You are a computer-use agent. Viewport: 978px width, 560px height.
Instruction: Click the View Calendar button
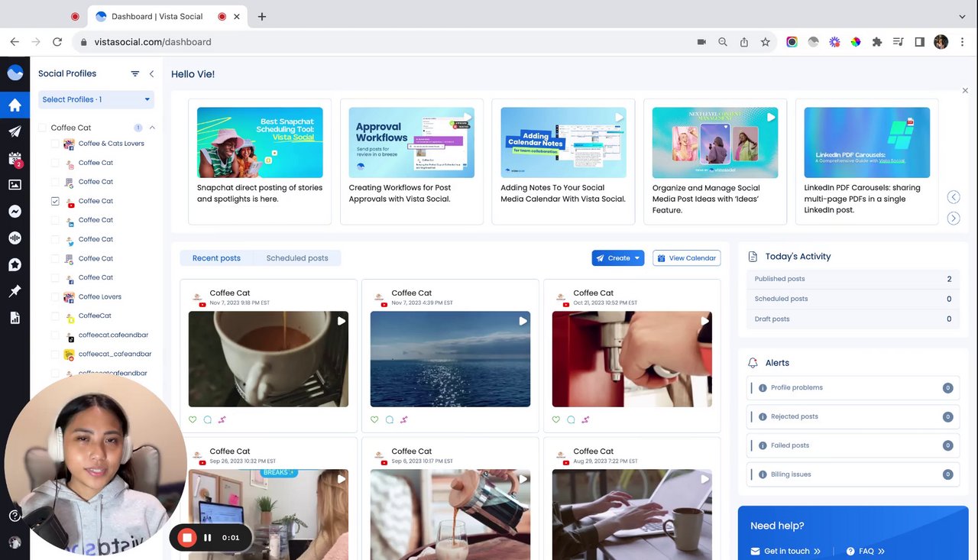[x=687, y=258]
